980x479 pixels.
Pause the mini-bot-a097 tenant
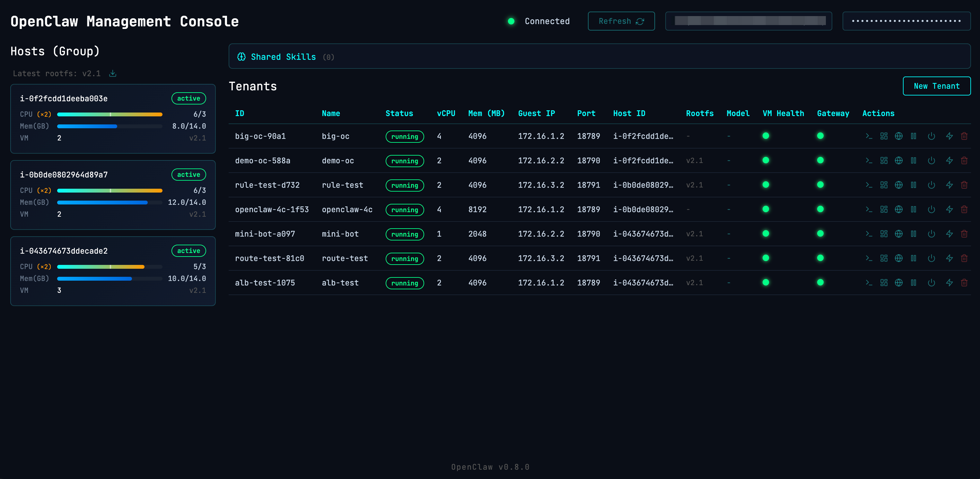tap(914, 234)
